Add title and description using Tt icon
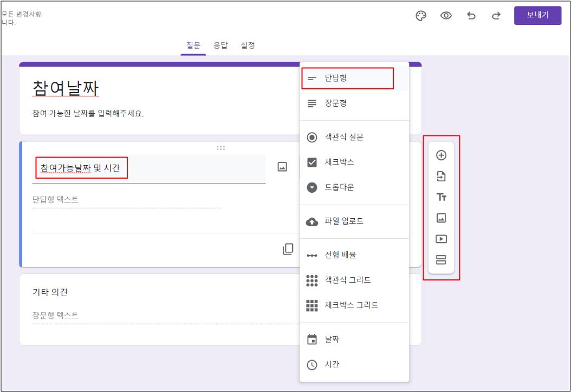Viewport: 571px width, 392px height. (x=442, y=198)
